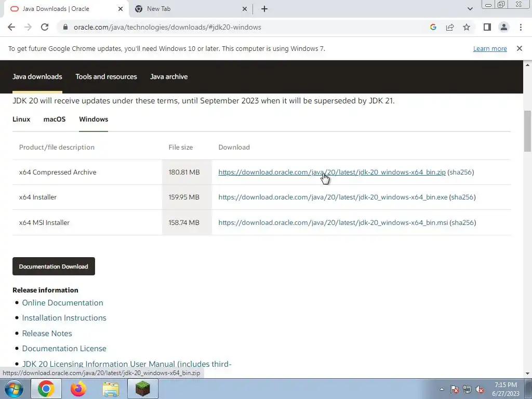Open Installation Instructions link
Image resolution: width=532 pixels, height=399 pixels.
click(64, 318)
